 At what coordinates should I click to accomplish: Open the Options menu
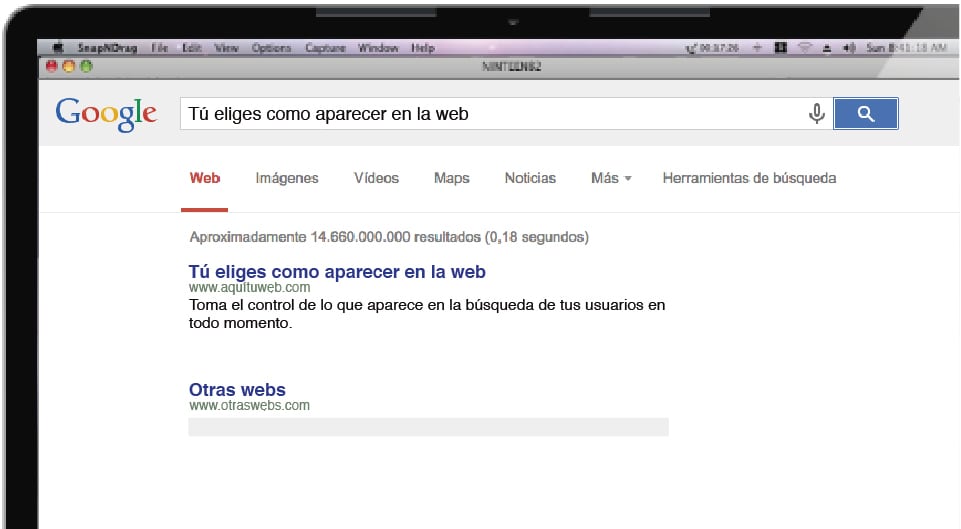click(271, 48)
